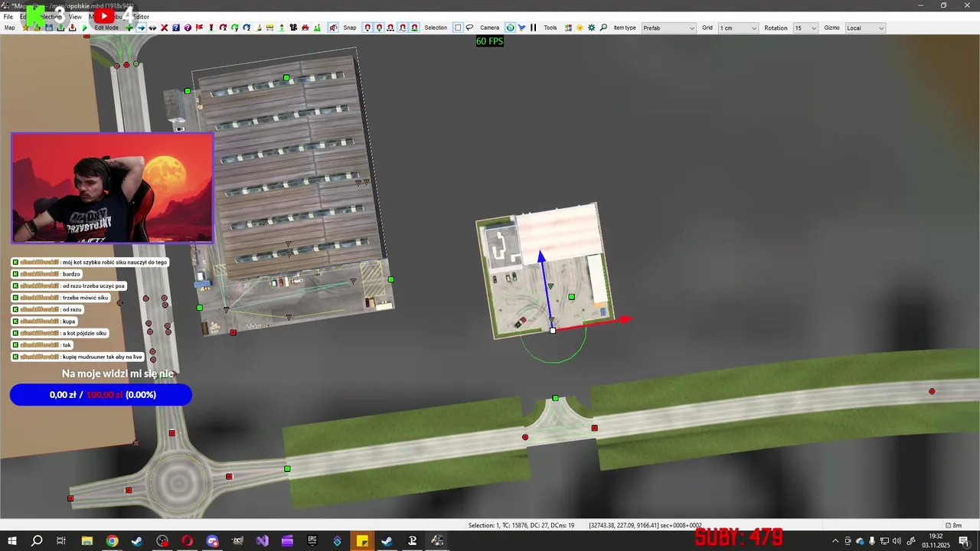
Task: Open the item properties blue icon
Action: click(175, 28)
